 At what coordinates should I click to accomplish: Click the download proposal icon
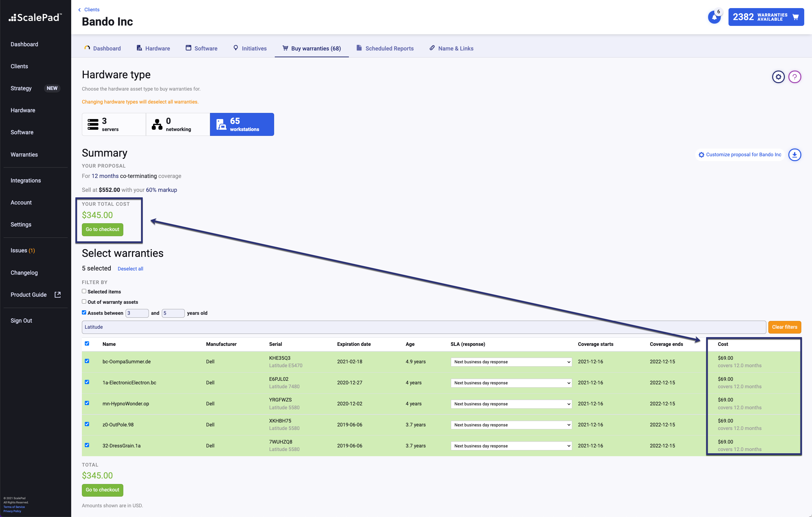coord(795,155)
